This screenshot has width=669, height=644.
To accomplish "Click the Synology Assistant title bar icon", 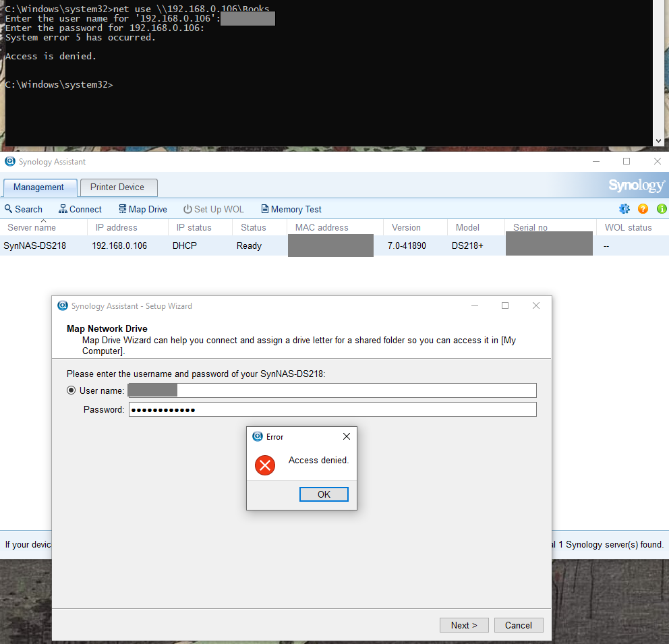I will pyautogui.click(x=10, y=161).
